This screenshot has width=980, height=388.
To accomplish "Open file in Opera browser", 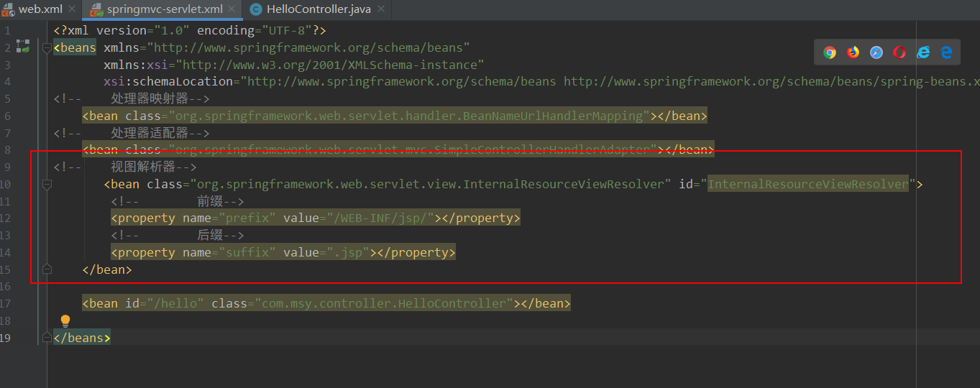I will [x=899, y=52].
